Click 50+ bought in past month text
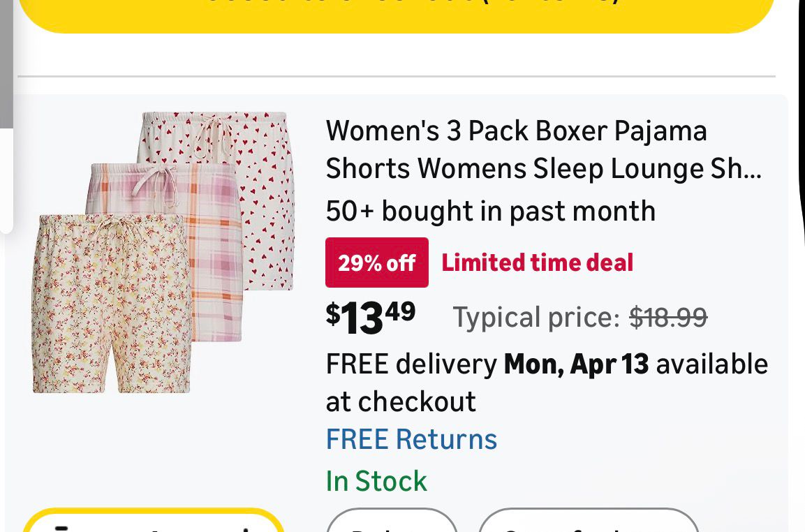This screenshot has width=805, height=532. pyautogui.click(x=491, y=210)
